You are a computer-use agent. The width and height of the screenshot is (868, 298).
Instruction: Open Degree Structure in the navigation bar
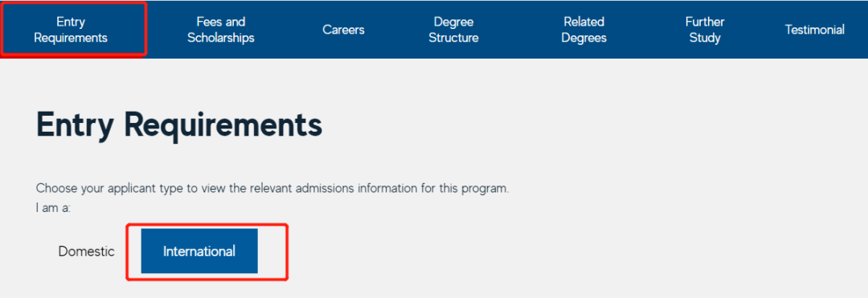(452, 30)
